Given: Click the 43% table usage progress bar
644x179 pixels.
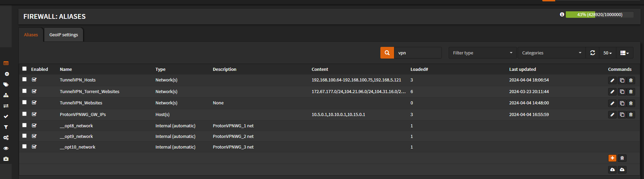Looking at the screenshot, I should (x=600, y=14).
